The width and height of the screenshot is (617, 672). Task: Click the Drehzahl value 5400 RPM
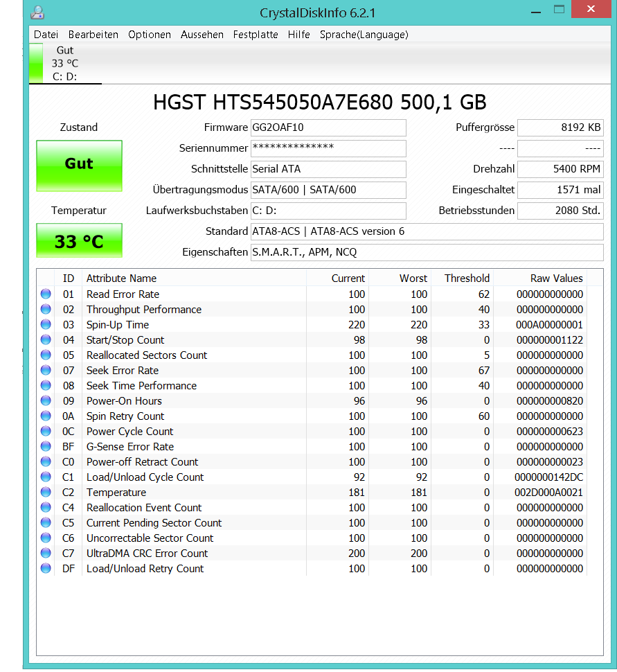[560, 169]
